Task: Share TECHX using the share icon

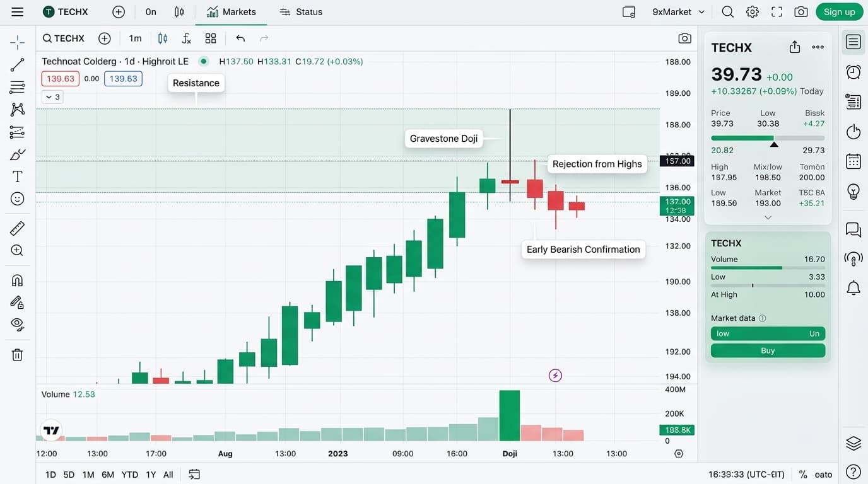Action: click(795, 47)
